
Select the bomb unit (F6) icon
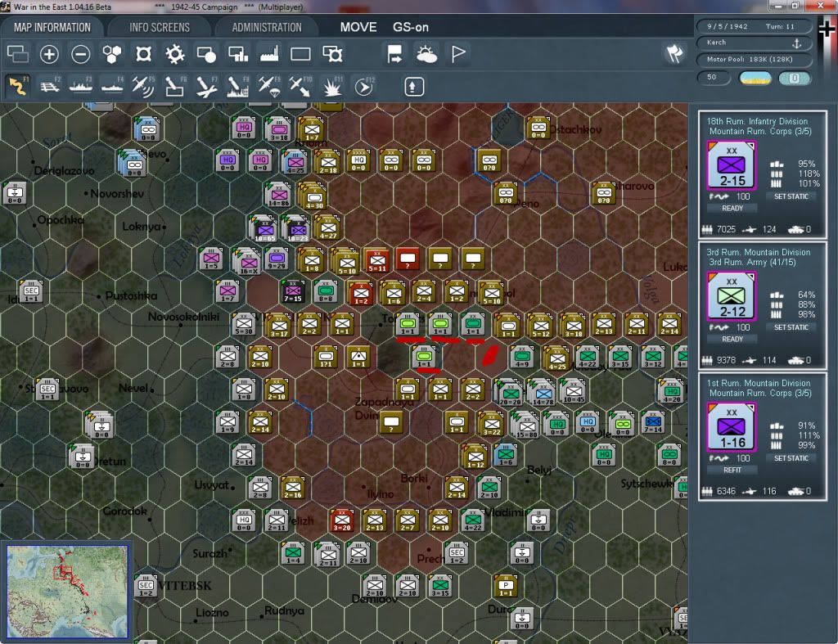(x=175, y=86)
